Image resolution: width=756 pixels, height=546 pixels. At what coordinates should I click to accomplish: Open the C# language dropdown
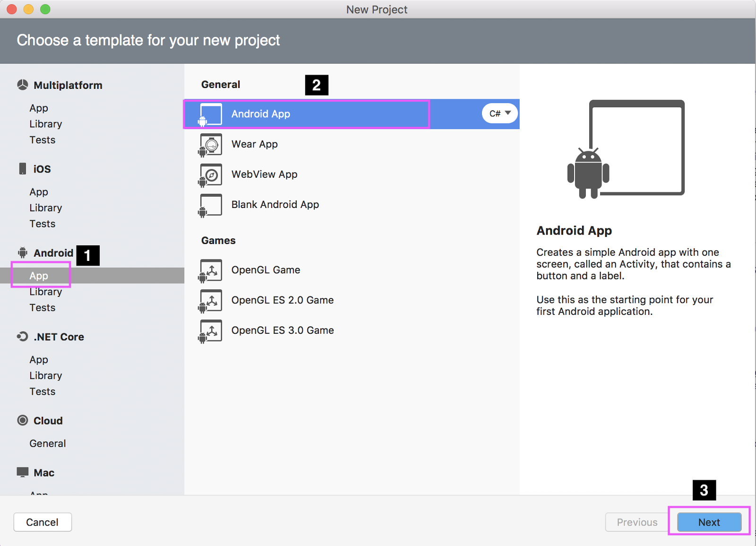coord(500,113)
